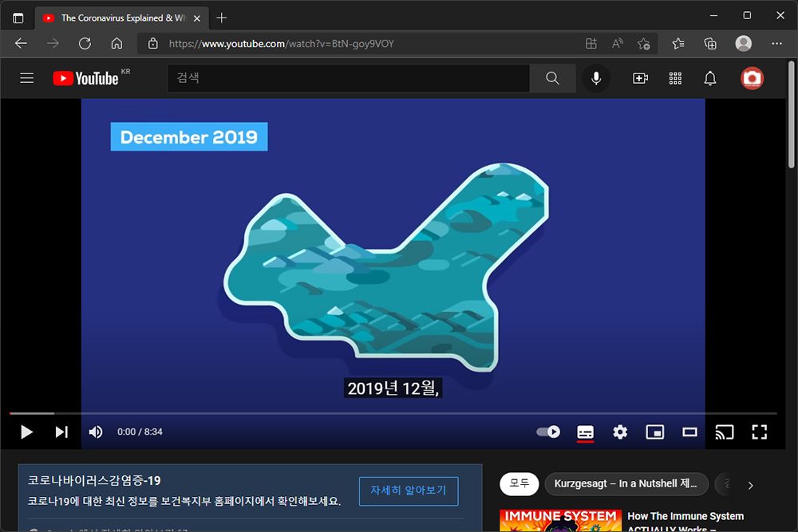Go back in the browser
The width and height of the screenshot is (798, 532).
click(x=21, y=44)
